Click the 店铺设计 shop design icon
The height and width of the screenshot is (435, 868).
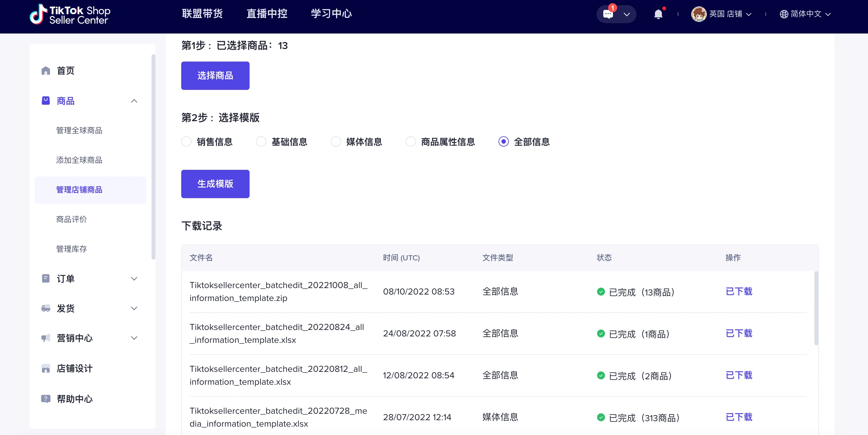46,368
